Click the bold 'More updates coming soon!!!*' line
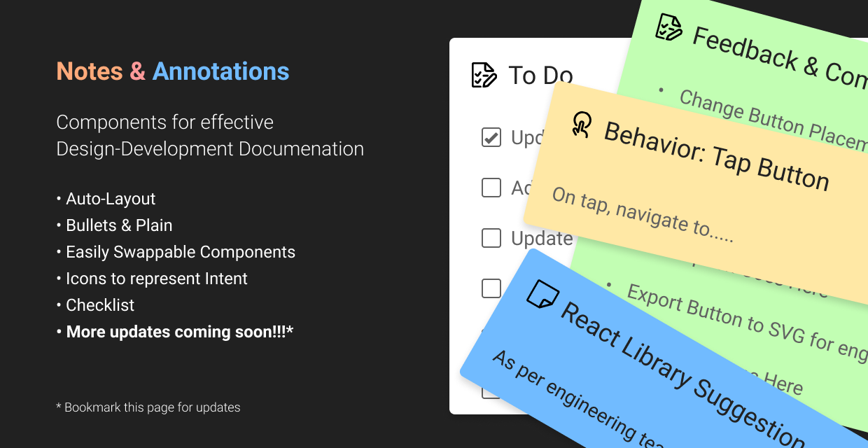This screenshot has height=448, width=868. 174,332
